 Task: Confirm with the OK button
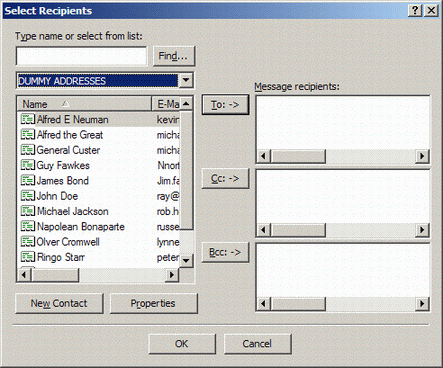(x=182, y=344)
